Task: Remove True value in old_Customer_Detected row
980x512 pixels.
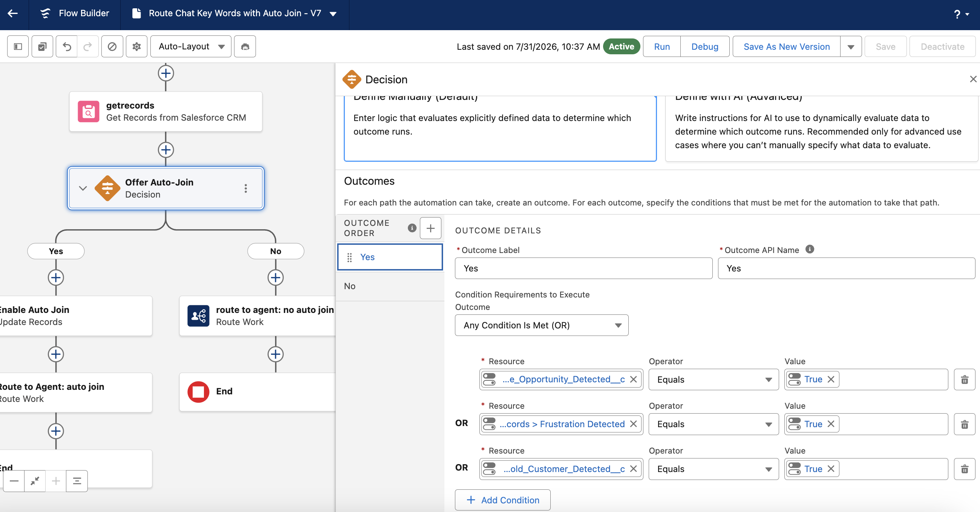Action: (x=831, y=469)
